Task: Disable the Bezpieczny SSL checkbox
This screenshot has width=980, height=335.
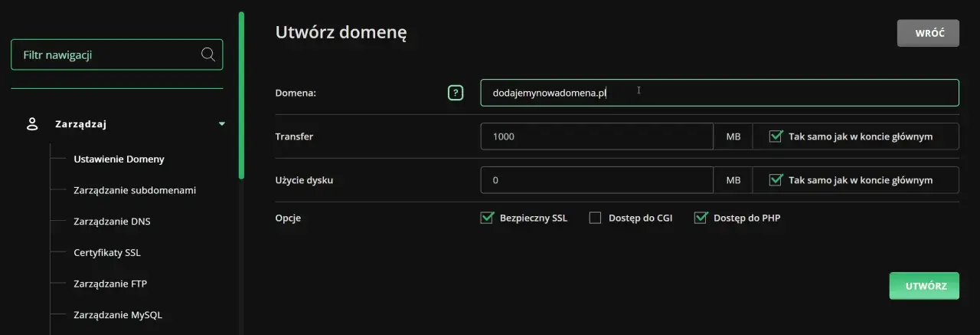Action: point(486,218)
